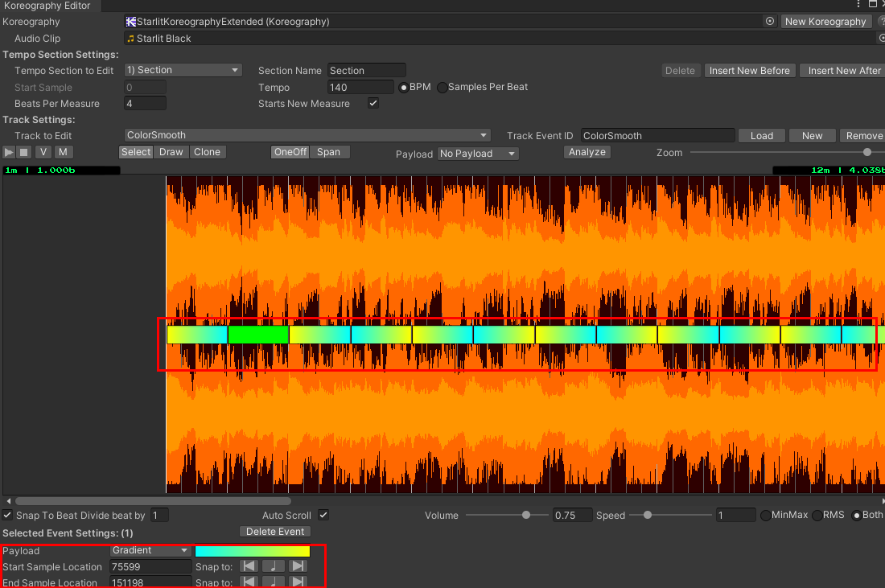Click the StarlitKoreographyExtended asset icon
Image resolution: width=885 pixels, height=588 pixels.
pos(131,22)
